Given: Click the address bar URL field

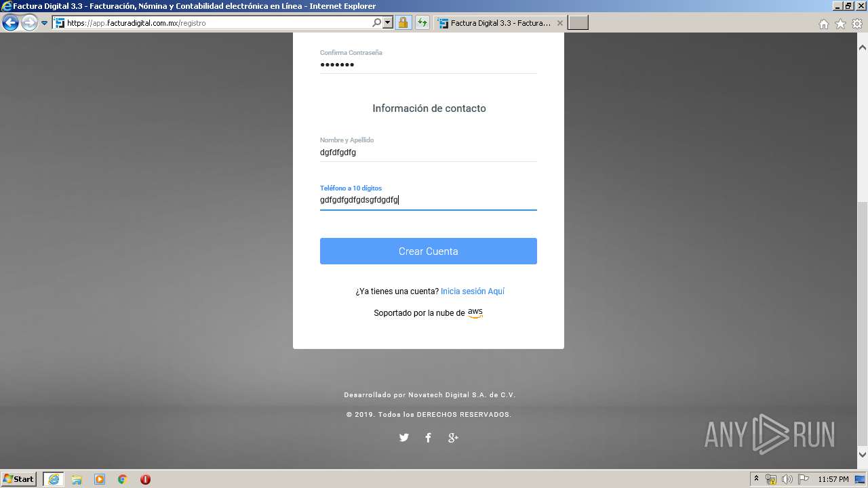Looking at the screenshot, I should tap(217, 23).
